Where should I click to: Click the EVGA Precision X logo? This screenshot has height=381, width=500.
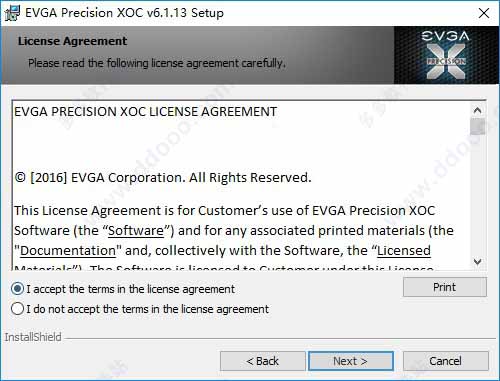(x=446, y=55)
